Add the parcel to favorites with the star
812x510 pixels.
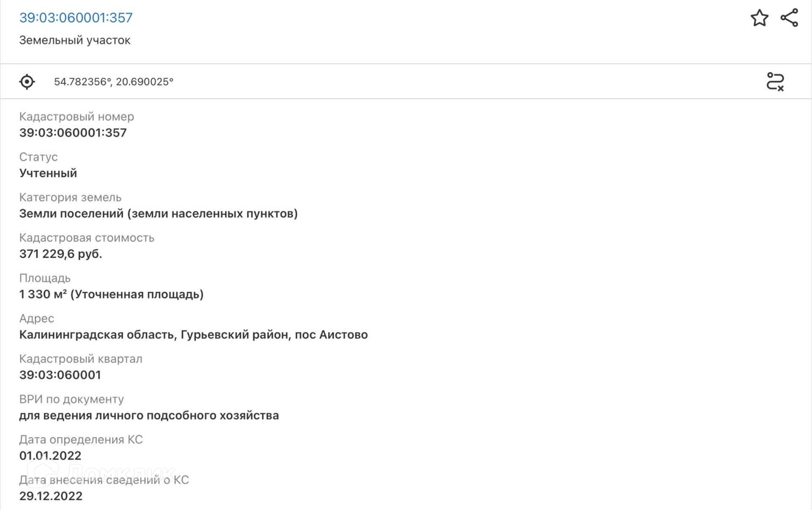click(x=759, y=18)
